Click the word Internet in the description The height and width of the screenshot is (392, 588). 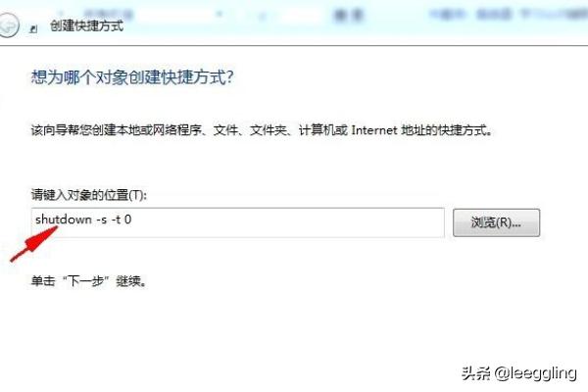coord(374,130)
